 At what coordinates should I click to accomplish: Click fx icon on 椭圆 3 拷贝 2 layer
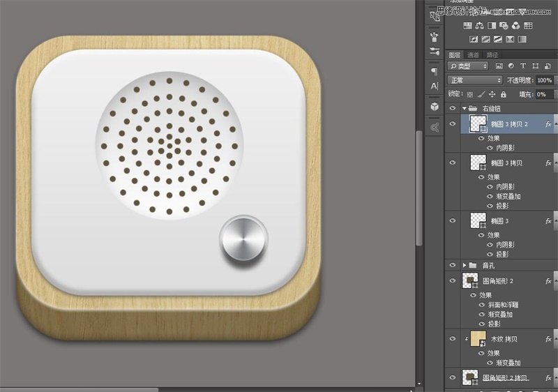(548, 123)
